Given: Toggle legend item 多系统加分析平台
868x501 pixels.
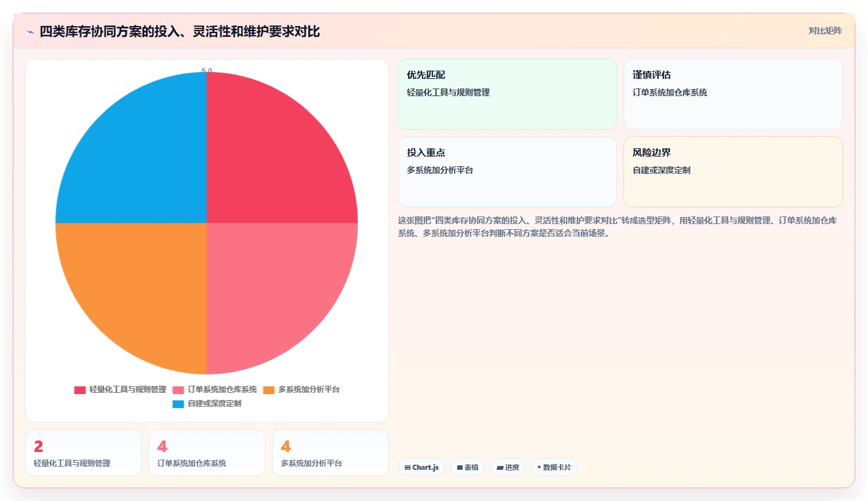Looking at the screenshot, I should [301, 390].
